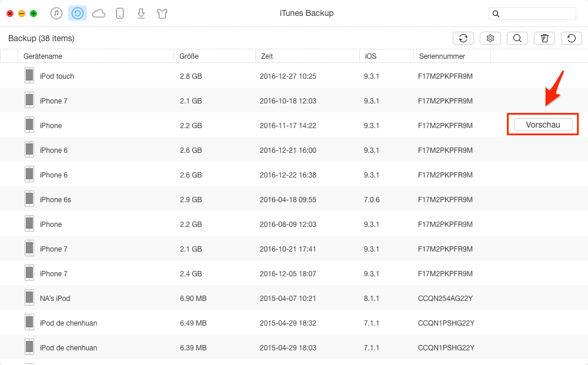588x365 pixels.
Task: Select iPod de chenhuan backup at 18:03
Action: tap(294, 348)
